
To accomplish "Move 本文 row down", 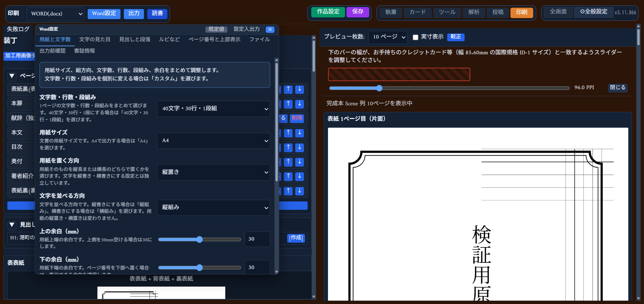I will (x=300, y=133).
